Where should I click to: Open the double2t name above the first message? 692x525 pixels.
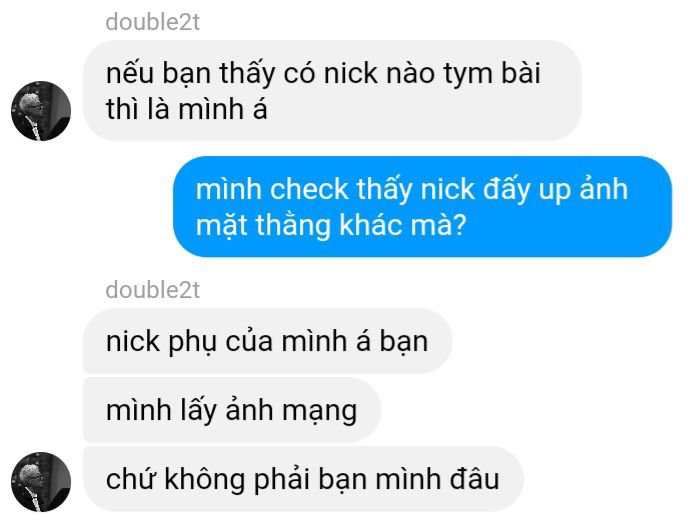tap(153, 22)
